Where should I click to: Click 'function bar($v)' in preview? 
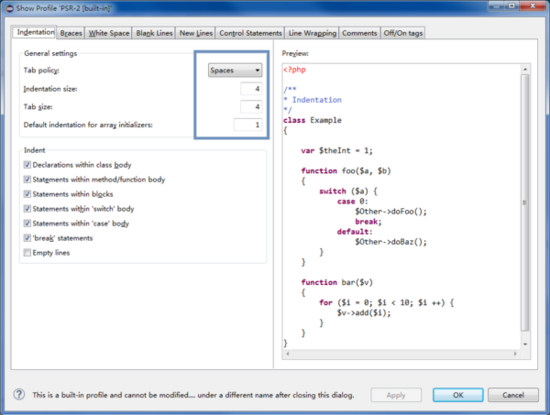point(337,282)
